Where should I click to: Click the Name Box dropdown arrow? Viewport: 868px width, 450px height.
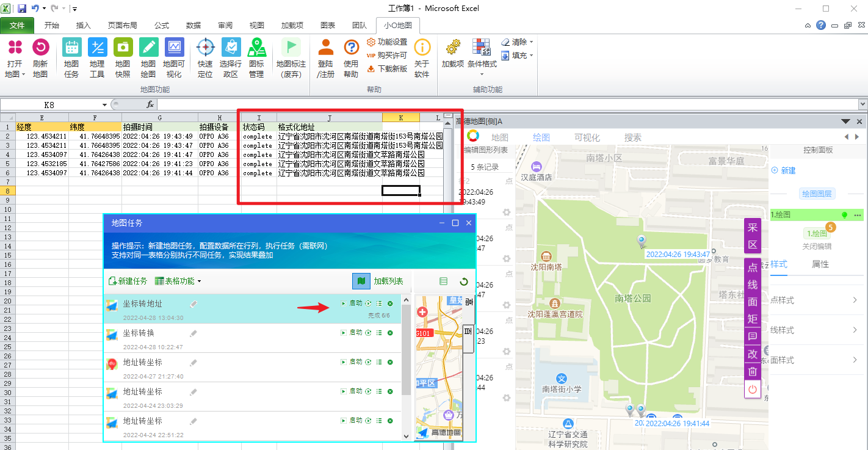105,105
